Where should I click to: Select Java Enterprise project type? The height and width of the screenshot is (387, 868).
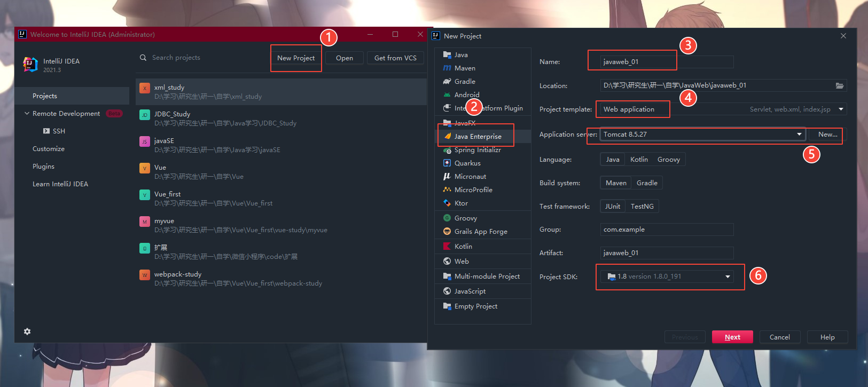(x=483, y=137)
